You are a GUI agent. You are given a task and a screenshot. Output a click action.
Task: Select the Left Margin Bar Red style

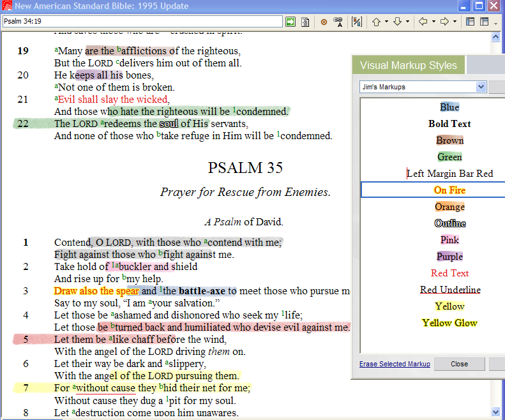(x=449, y=174)
